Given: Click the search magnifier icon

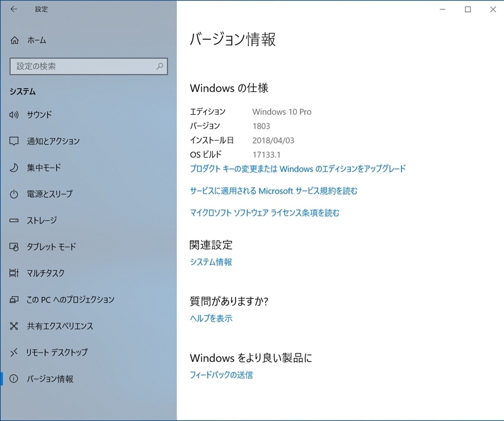Looking at the screenshot, I should (160, 66).
